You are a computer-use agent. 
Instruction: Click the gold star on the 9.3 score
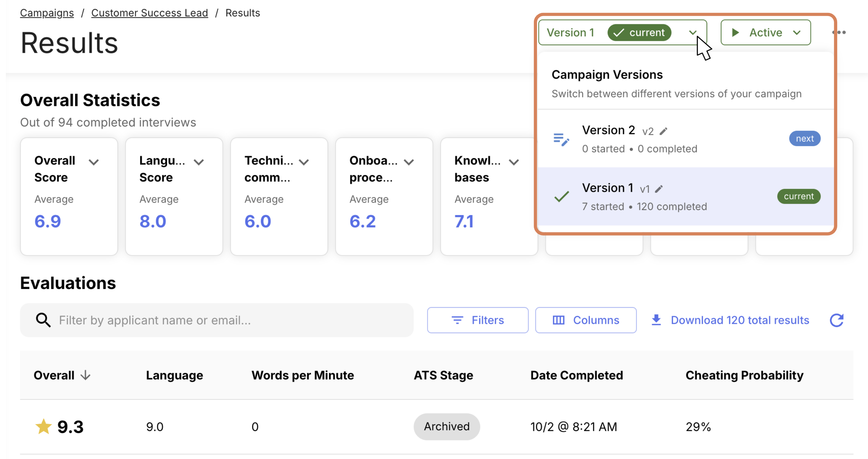click(43, 426)
